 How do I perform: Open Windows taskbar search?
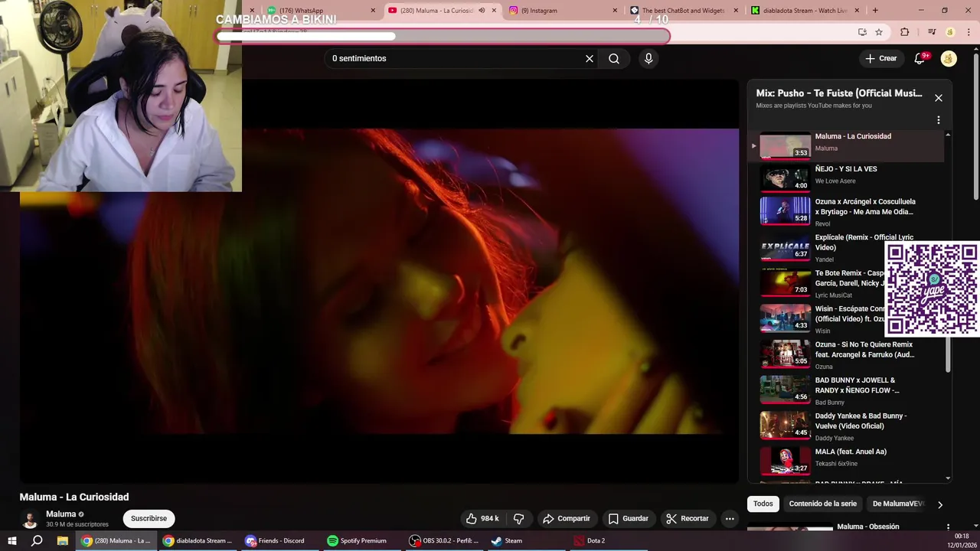click(37, 540)
